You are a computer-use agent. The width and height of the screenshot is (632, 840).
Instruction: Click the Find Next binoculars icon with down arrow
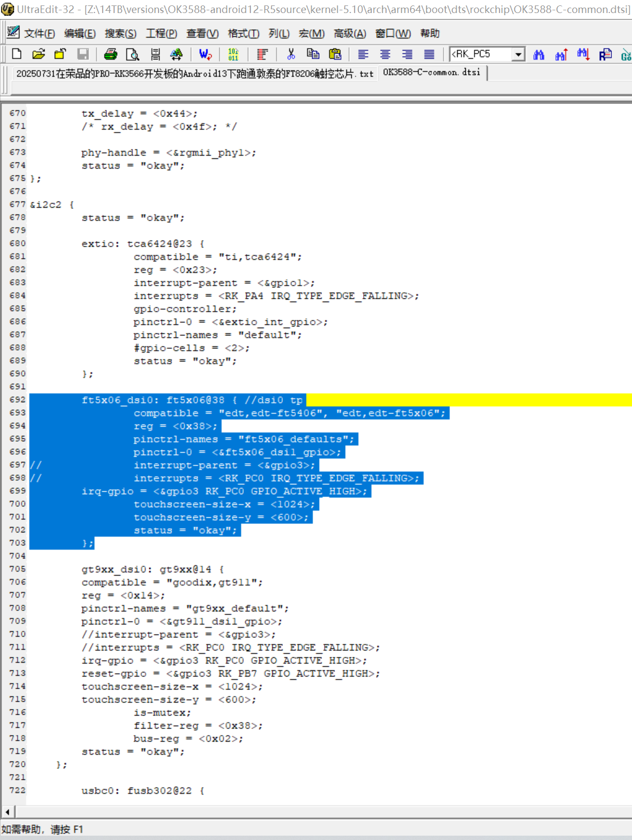pyautogui.click(x=583, y=54)
